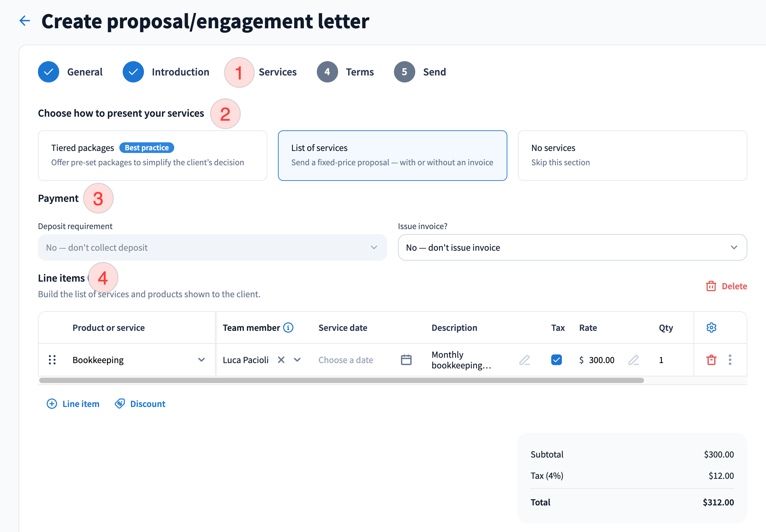Open Bookkeeping row three-dot menu
Viewport: 766px width, 532px height.
coord(730,360)
